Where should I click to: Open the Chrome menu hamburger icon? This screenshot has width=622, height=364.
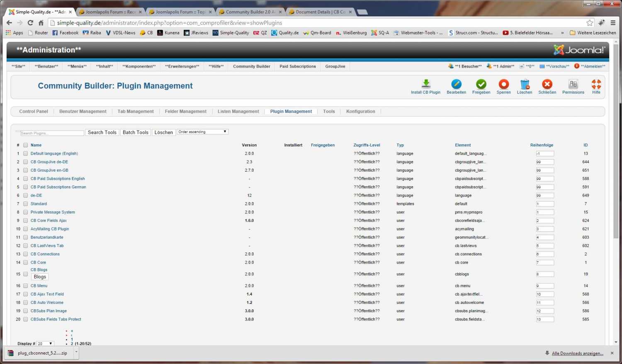[613, 23]
